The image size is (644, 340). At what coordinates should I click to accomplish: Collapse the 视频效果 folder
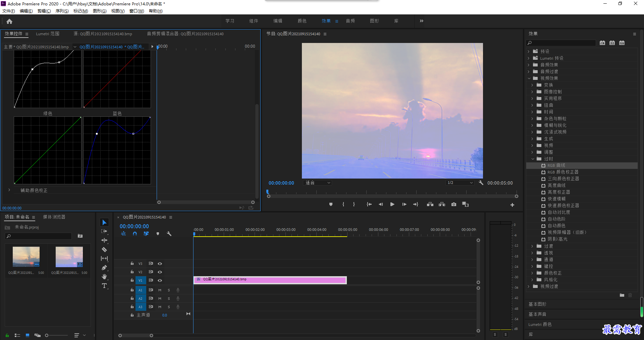click(529, 79)
